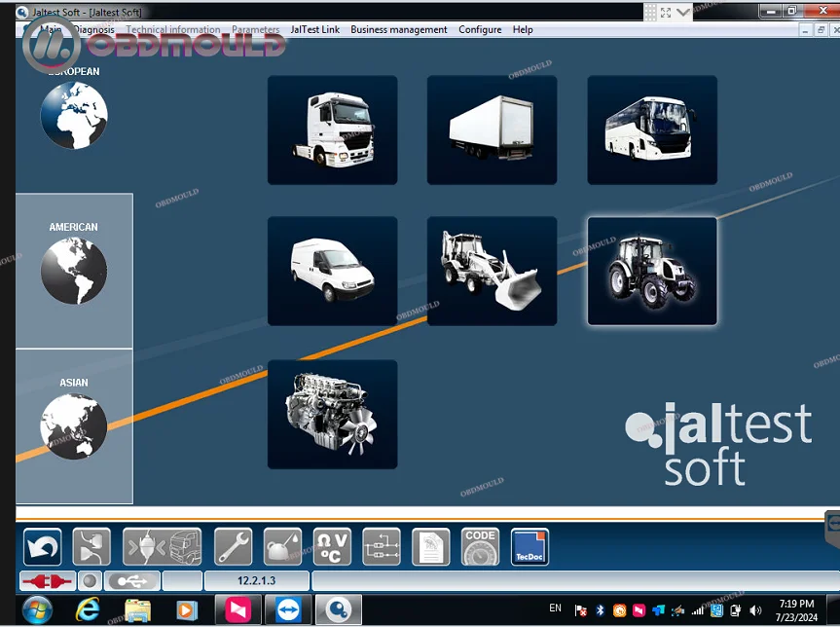Select the backhoe loader construction category
840x627 pixels.
tap(492, 271)
